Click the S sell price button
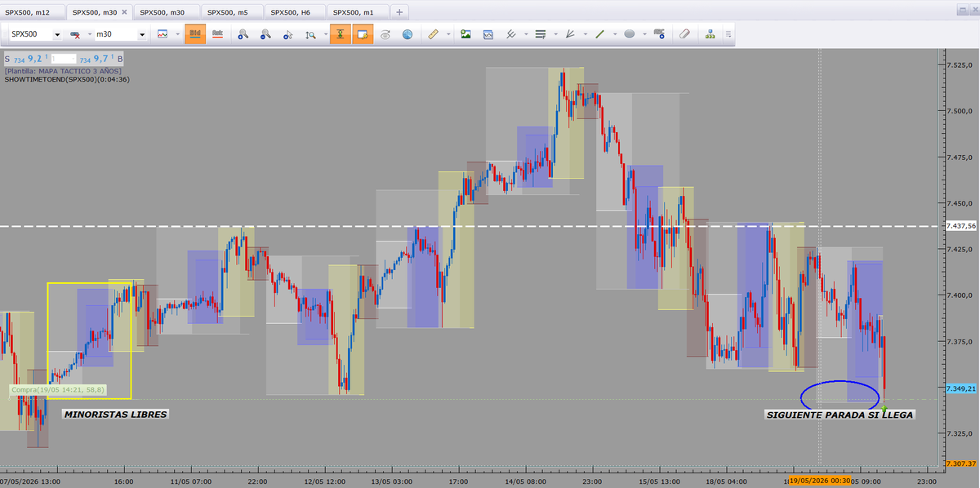This screenshot has height=488, width=980. coord(27,59)
